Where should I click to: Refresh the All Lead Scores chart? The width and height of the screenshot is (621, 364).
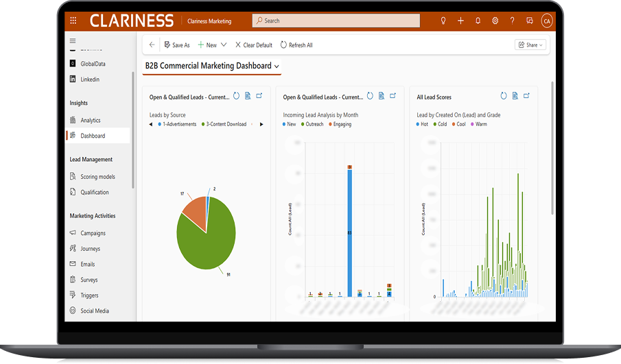(503, 96)
